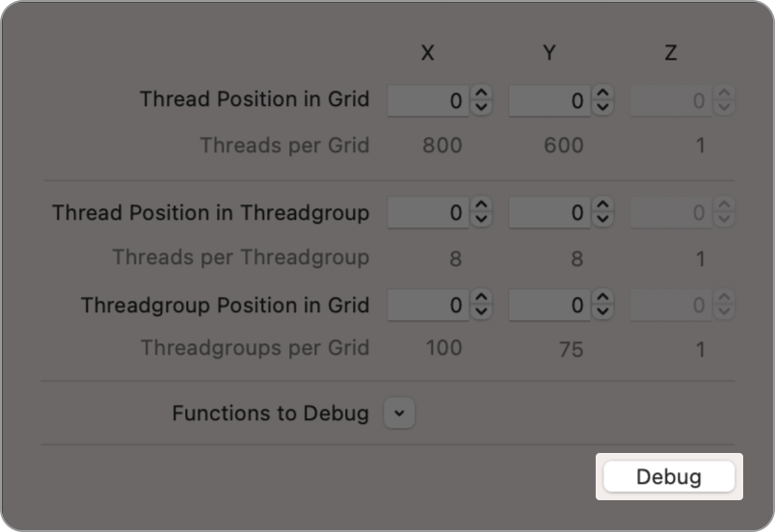Viewport: 775px width, 532px height.
Task: Click the Threadgroup Position in Grid X field
Action: pyautogui.click(x=427, y=306)
